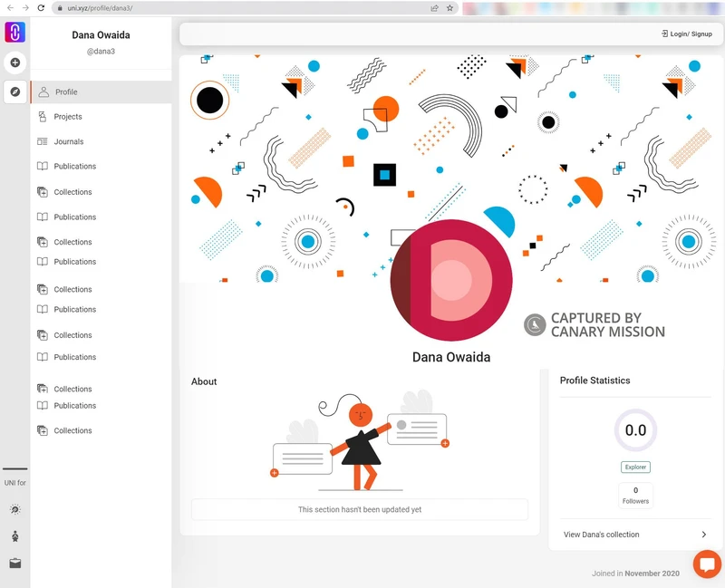
Task: Open the orange chat bubble button
Action: (x=707, y=564)
